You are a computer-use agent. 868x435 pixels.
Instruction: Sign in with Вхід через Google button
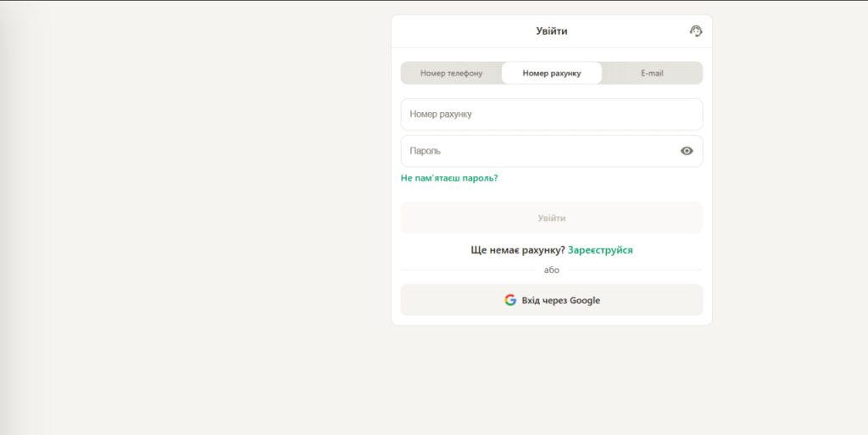click(x=552, y=300)
